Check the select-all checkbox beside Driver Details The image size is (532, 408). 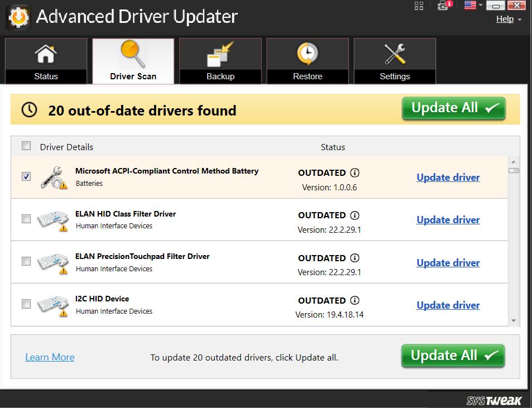(x=25, y=146)
